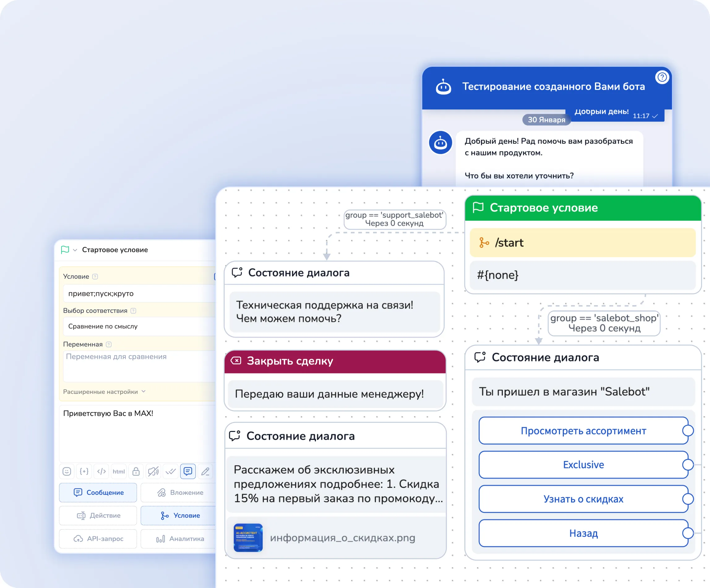The width and height of the screenshot is (710, 588).
Task: Open the code </> formatting tool
Action: point(101,471)
